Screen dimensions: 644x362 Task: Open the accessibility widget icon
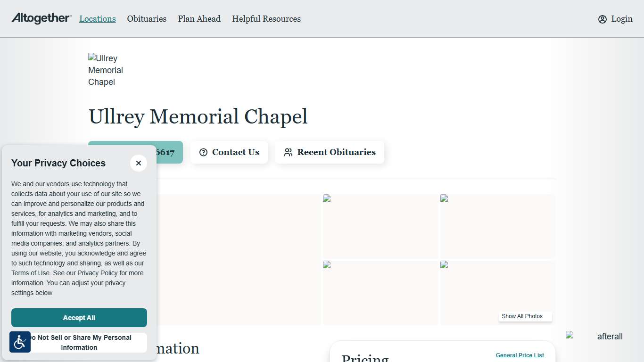pyautogui.click(x=20, y=342)
